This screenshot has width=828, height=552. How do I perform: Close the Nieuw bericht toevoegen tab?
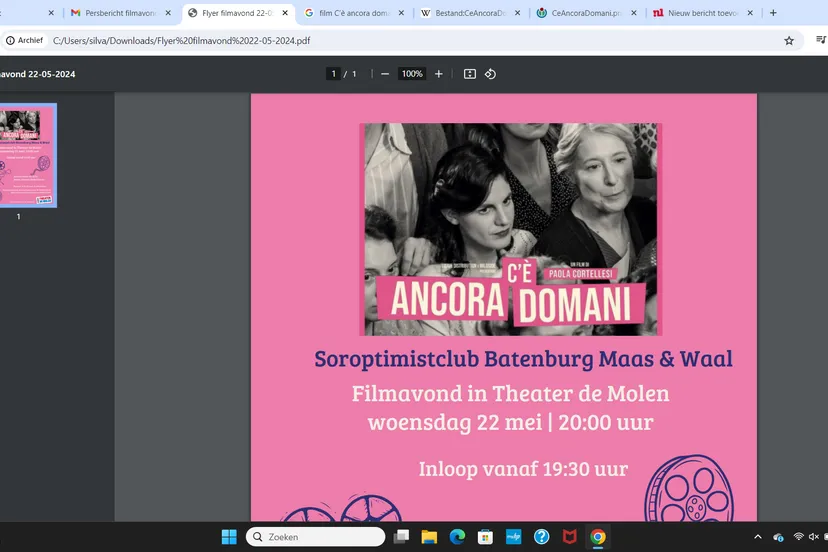click(750, 13)
